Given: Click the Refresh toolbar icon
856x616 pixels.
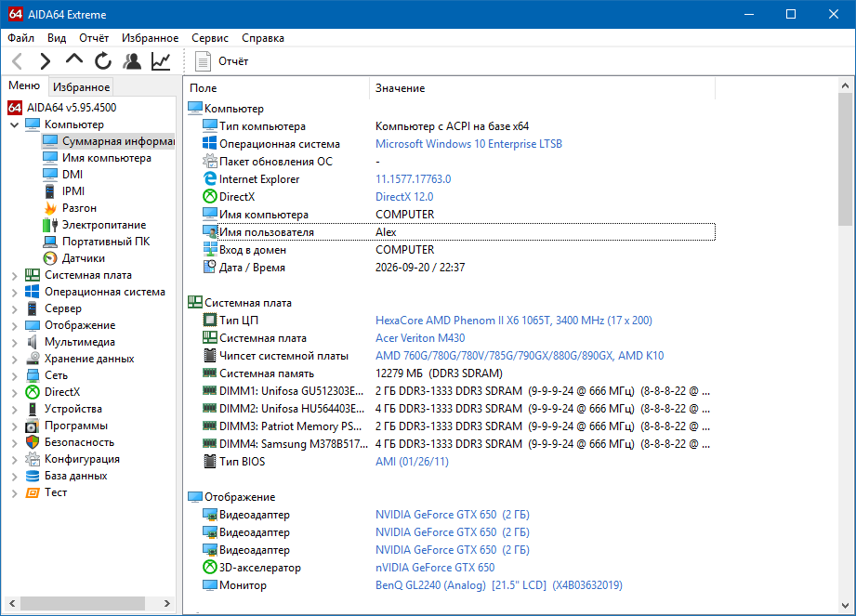Looking at the screenshot, I should (102, 61).
